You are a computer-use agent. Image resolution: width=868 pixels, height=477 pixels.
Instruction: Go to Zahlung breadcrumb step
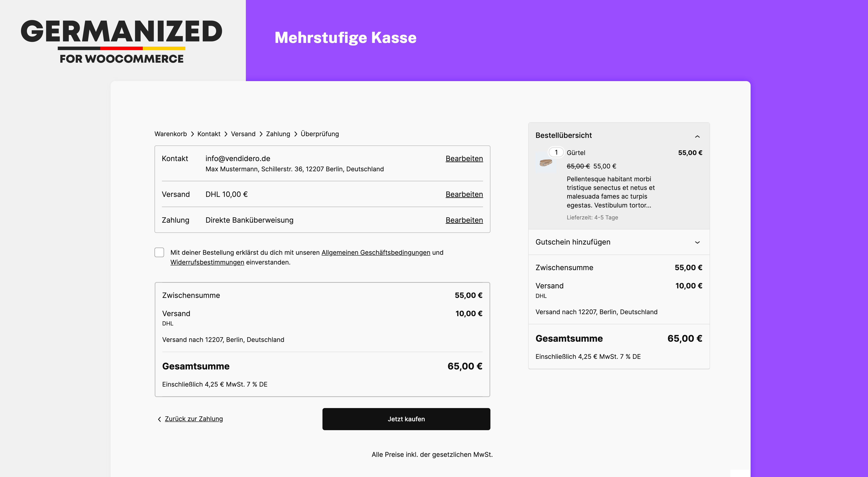(278, 134)
